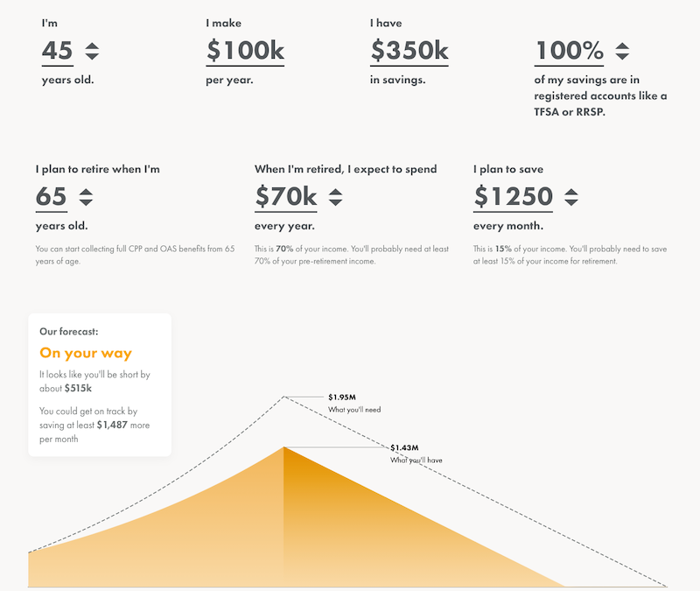Screen dimensions: 700x591
Task: Raise retirement age with up arrow
Action: click(x=86, y=192)
